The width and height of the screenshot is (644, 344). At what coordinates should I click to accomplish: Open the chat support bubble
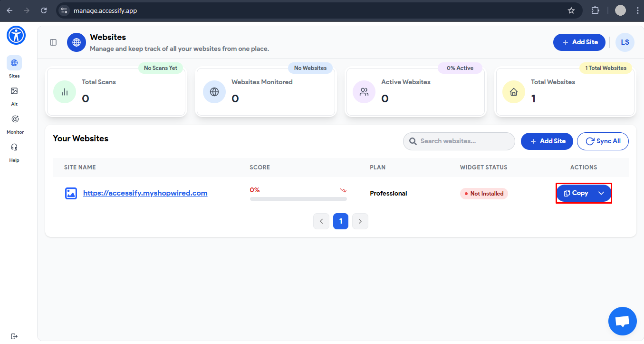pos(622,321)
